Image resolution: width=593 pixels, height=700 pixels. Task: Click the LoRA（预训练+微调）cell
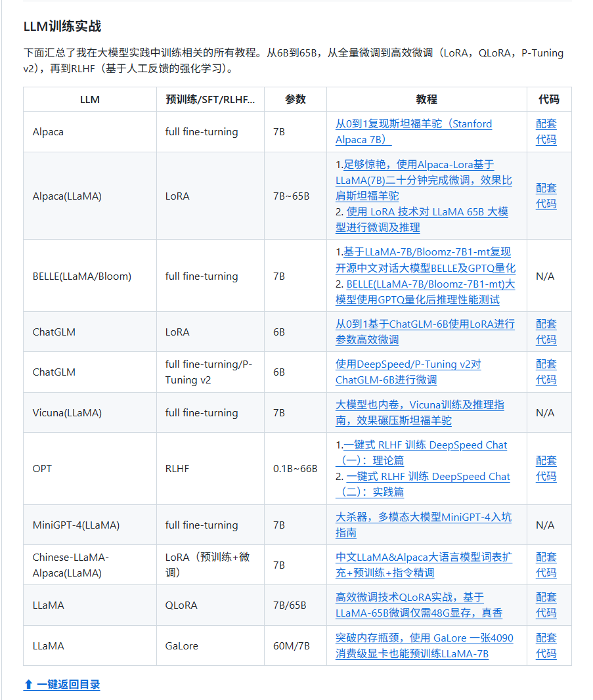(210, 565)
